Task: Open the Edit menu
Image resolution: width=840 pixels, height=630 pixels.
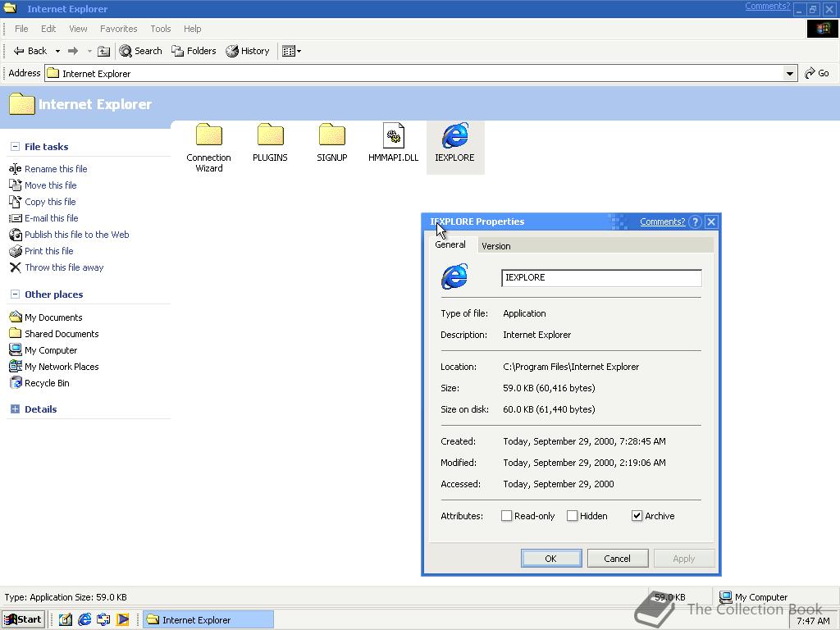Action: (48, 29)
